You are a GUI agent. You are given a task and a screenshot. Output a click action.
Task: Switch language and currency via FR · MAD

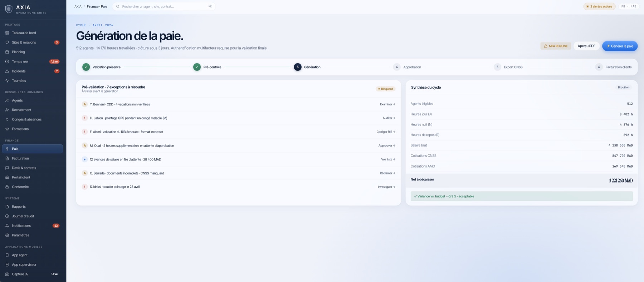click(x=629, y=6)
